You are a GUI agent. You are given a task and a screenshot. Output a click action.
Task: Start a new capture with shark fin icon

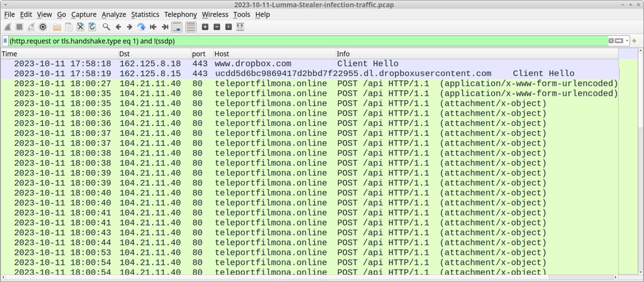pyautogui.click(x=7, y=27)
